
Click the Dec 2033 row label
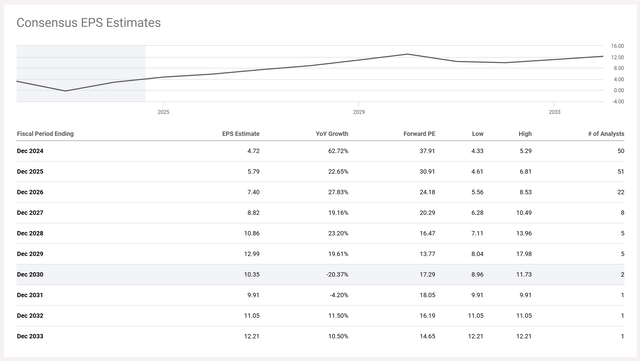[x=30, y=336]
